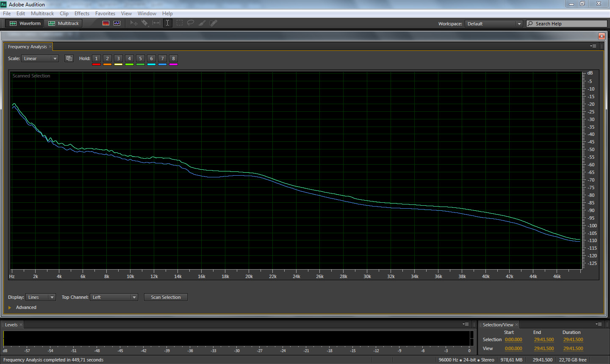The height and width of the screenshot is (364, 610).
Task: Toggle Hold button 1
Action: click(x=96, y=58)
